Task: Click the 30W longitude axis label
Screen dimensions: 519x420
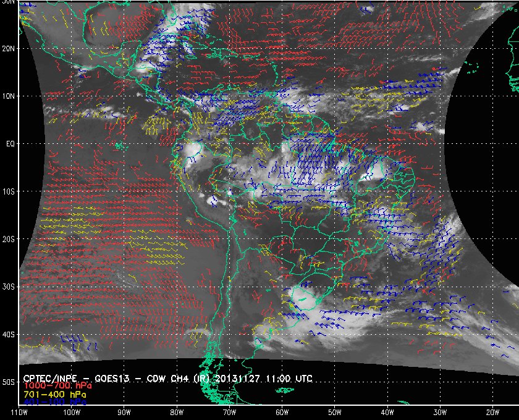Action: click(x=439, y=413)
